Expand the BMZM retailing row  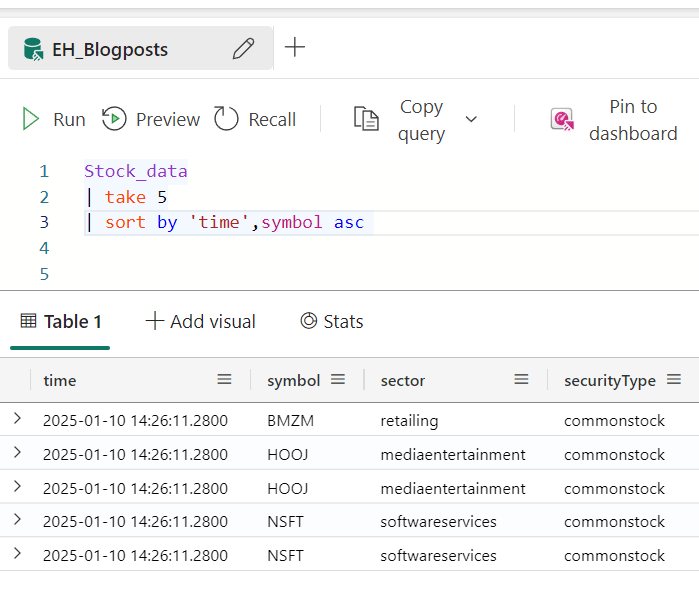point(17,419)
